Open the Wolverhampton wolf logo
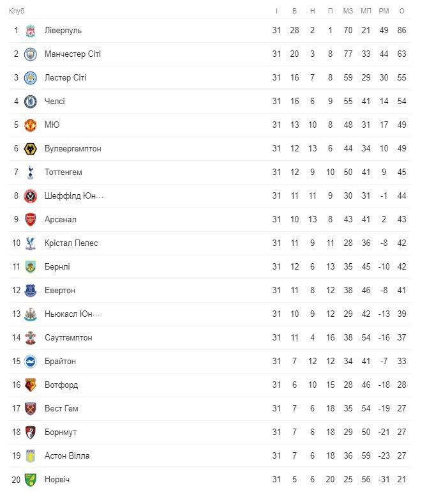This screenshot has height=504, width=427. coord(31,149)
